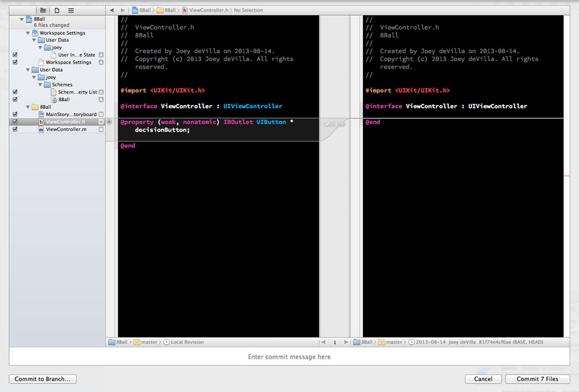Collapse the Workspace Settings group
The image size is (579, 392).
pos(28,33)
